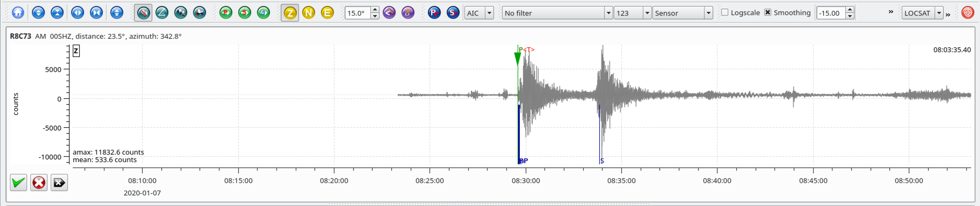Screen dimensions: 980x206
Task: Click the R8C73 station name
Action: [21, 36]
